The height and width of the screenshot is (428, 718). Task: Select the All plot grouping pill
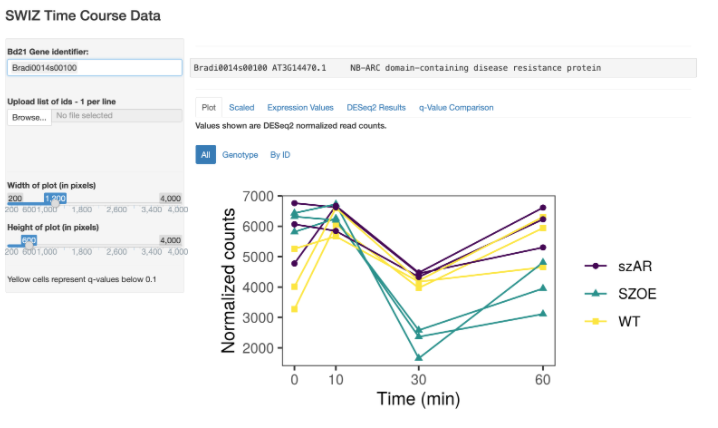click(206, 155)
